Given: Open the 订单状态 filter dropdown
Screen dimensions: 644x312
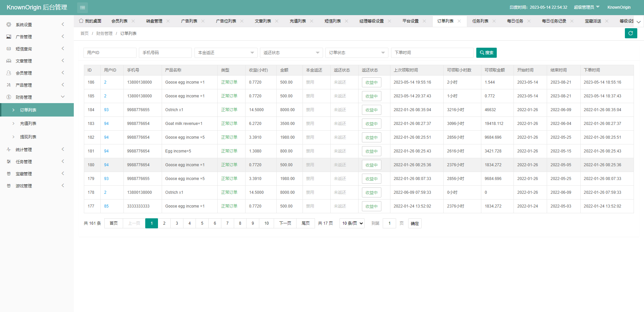Looking at the screenshot, I should (357, 53).
